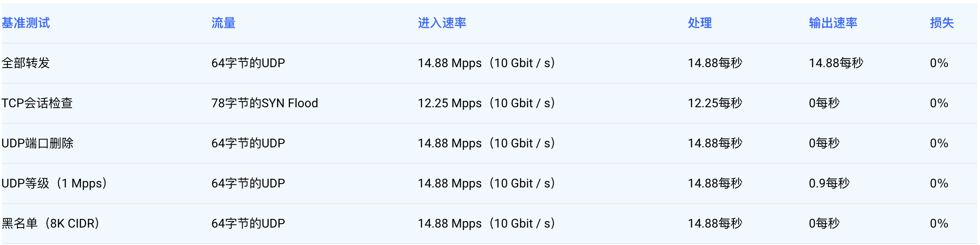Click the 78字节的SYN Flood traffic cell
980x245 pixels.
click(x=264, y=103)
